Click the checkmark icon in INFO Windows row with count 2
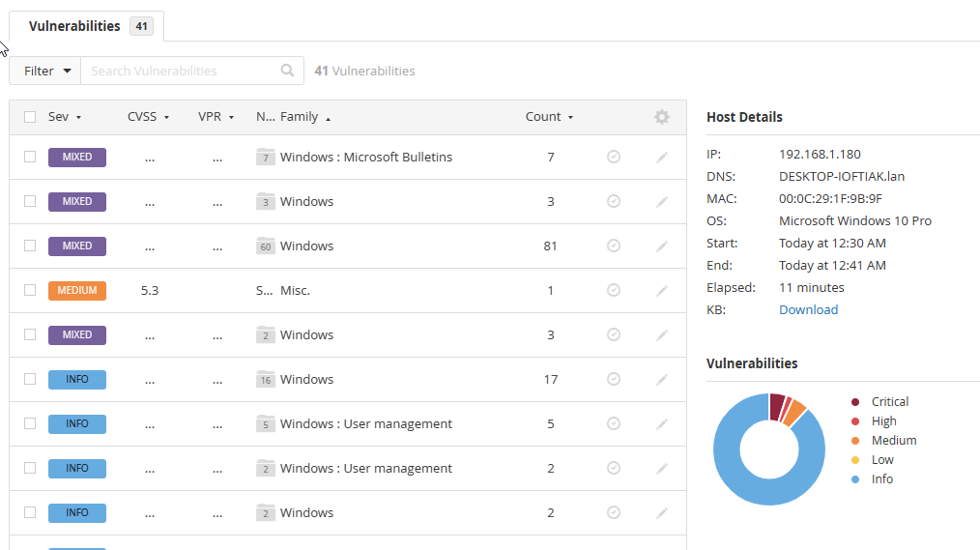This screenshot has height=550, width=980. coord(614,512)
